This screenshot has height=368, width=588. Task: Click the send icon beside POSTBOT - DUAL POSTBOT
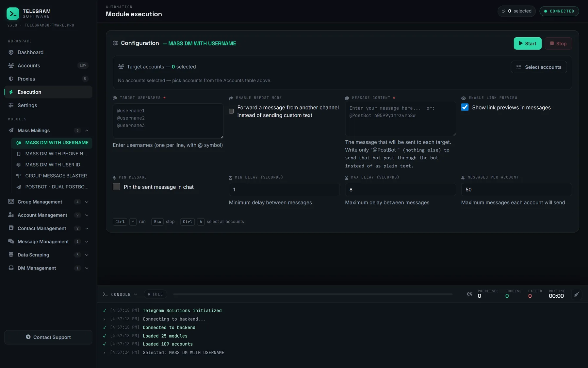pos(19,187)
